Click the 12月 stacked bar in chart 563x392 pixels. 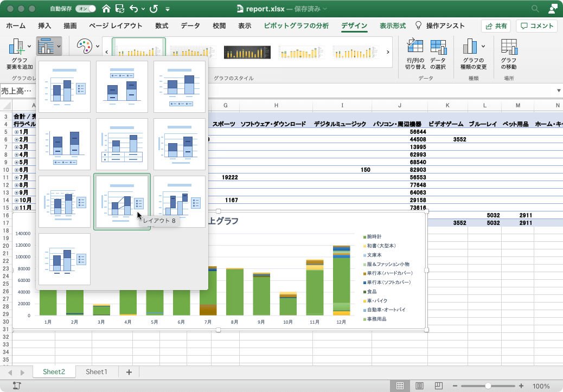point(341,280)
